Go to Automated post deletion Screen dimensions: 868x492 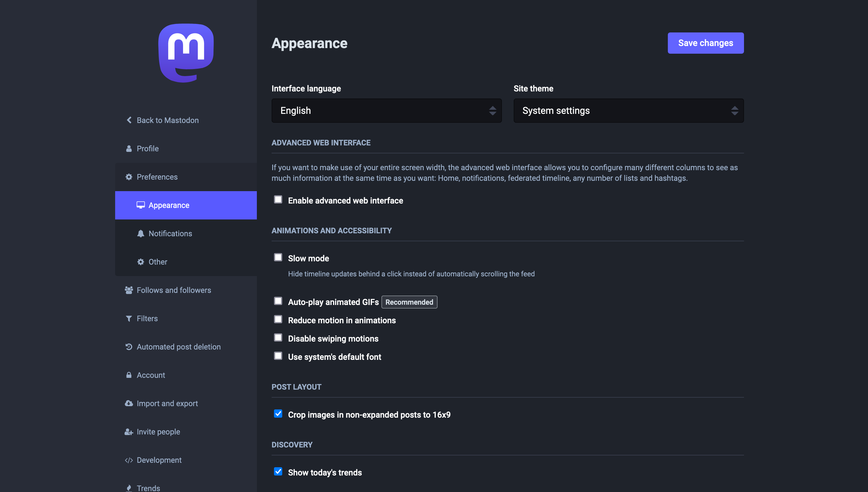179,347
